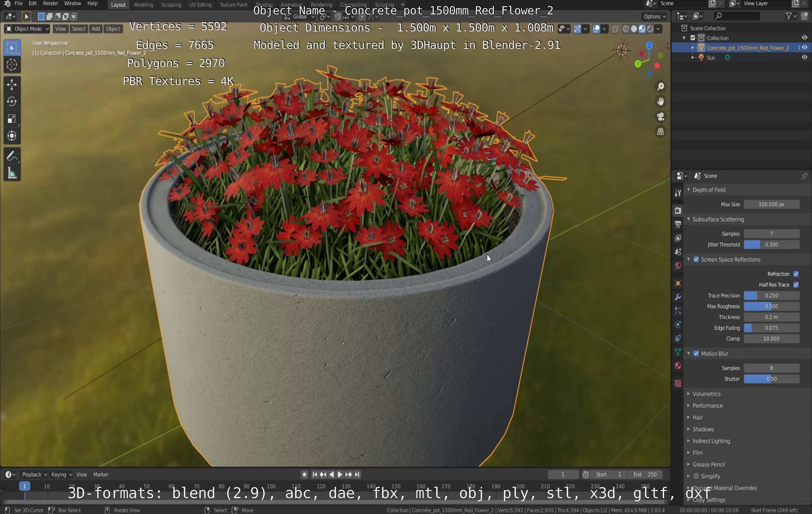Open the Edit menu

click(x=33, y=3)
